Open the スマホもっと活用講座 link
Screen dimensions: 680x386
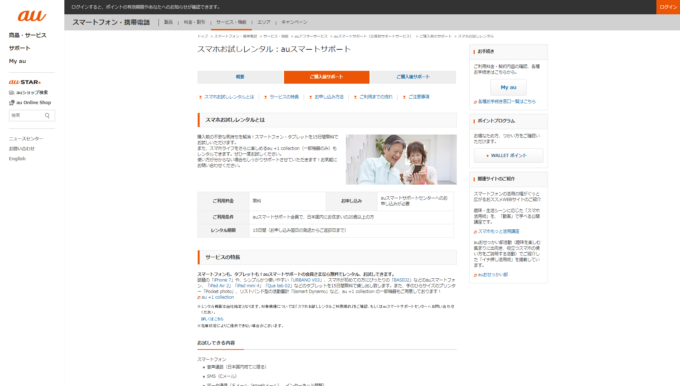tap(498, 232)
